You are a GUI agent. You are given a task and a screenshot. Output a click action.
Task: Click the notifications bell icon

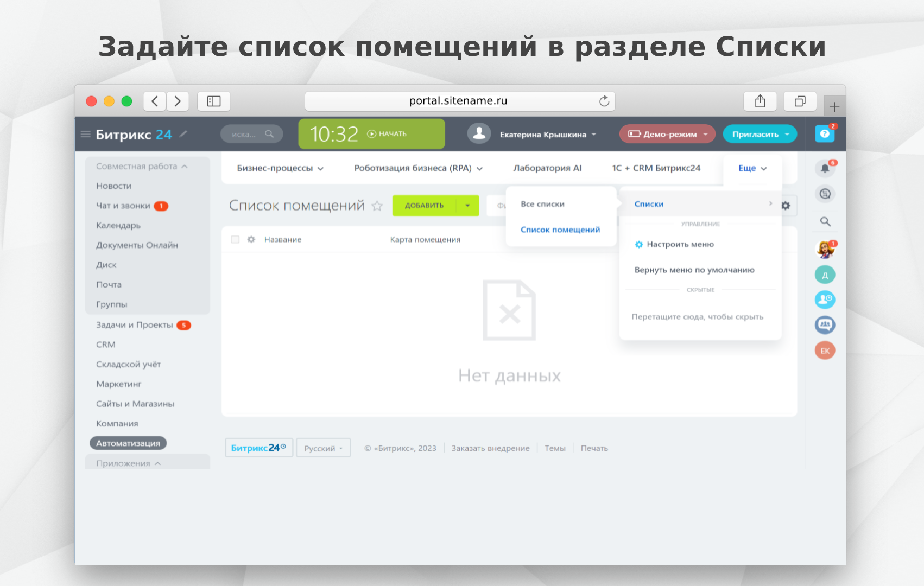(x=825, y=168)
